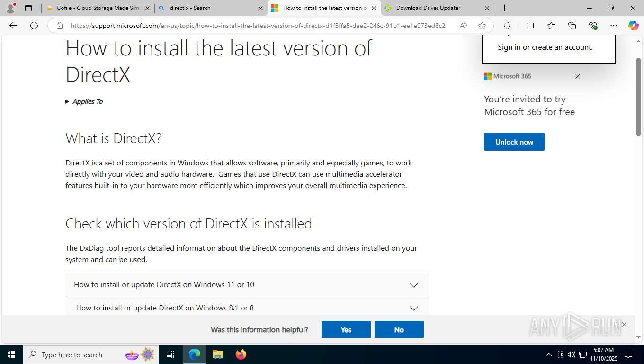Open Browser essentials heart icon
This screenshot has width=644, height=364.
[593, 26]
